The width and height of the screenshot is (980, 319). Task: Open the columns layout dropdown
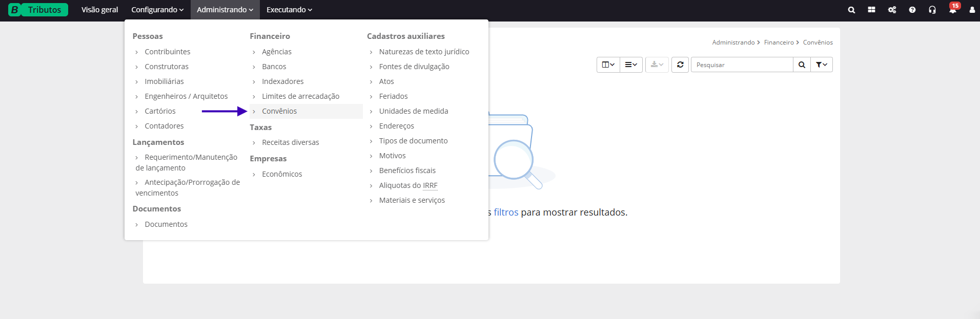click(x=608, y=65)
